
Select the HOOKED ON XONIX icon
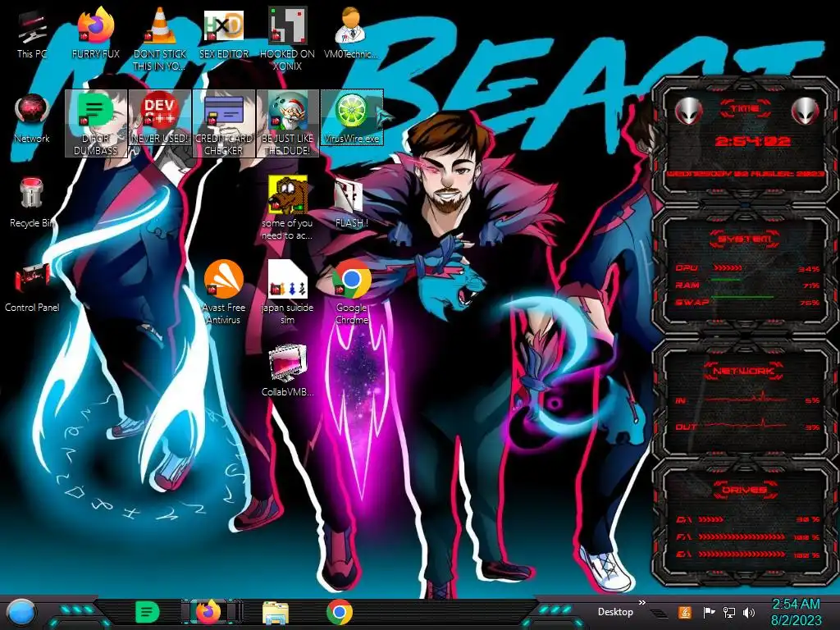click(x=287, y=39)
